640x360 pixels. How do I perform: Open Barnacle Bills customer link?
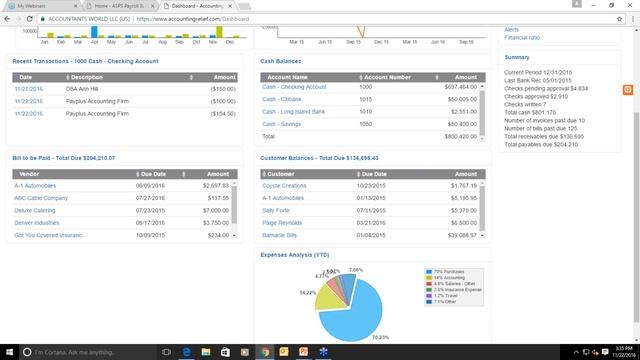pyautogui.click(x=279, y=235)
